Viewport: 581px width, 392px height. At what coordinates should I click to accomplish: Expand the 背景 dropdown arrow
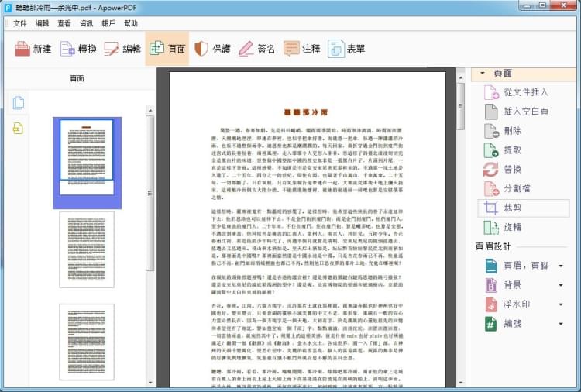click(561, 285)
